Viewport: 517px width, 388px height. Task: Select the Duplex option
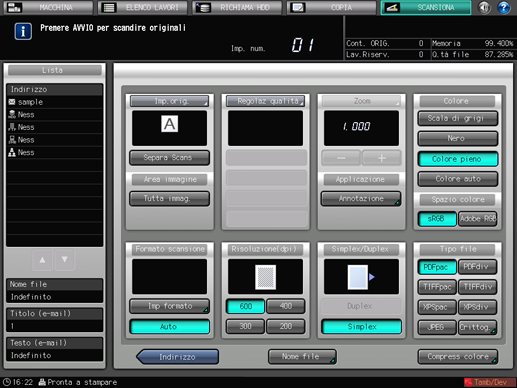click(x=362, y=306)
